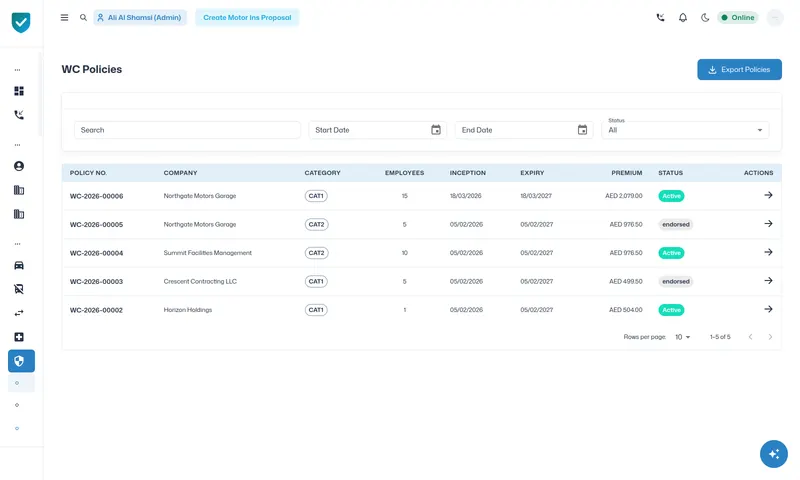800x480 pixels.
Task: Open medical plus icon in sidebar
Action: (19, 337)
